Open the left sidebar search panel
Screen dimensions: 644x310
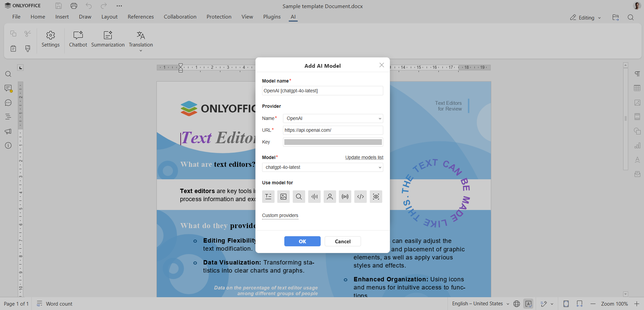[8, 74]
